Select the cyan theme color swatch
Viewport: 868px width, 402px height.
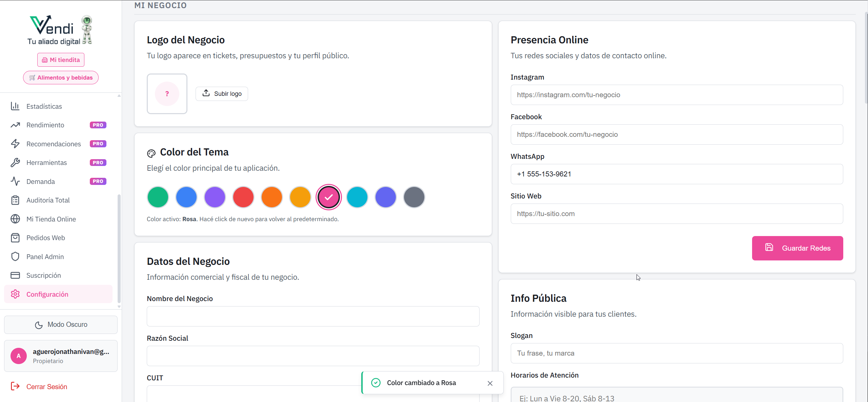(x=357, y=197)
